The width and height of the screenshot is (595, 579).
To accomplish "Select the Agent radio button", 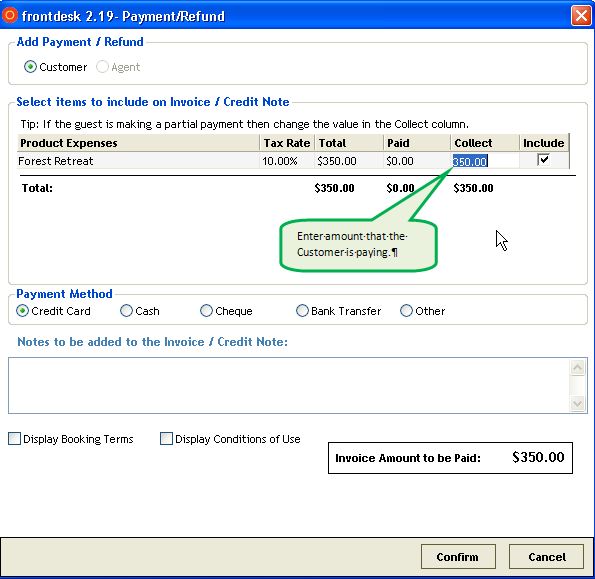I will (102, 67).
